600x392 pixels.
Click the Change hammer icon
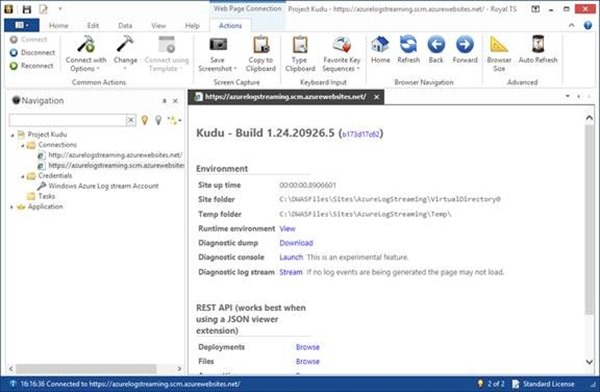pos(125,44)
